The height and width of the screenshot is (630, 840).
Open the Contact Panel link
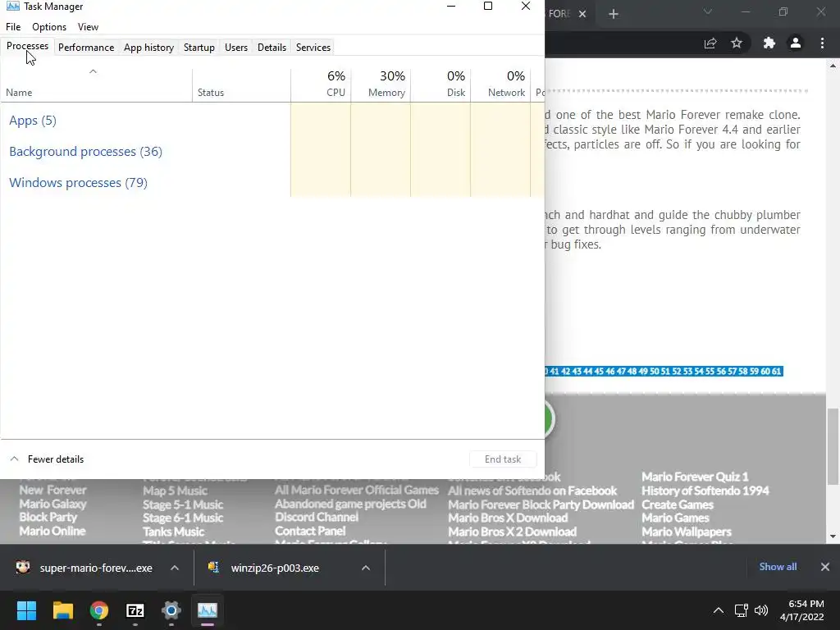[x=310, y=531]
